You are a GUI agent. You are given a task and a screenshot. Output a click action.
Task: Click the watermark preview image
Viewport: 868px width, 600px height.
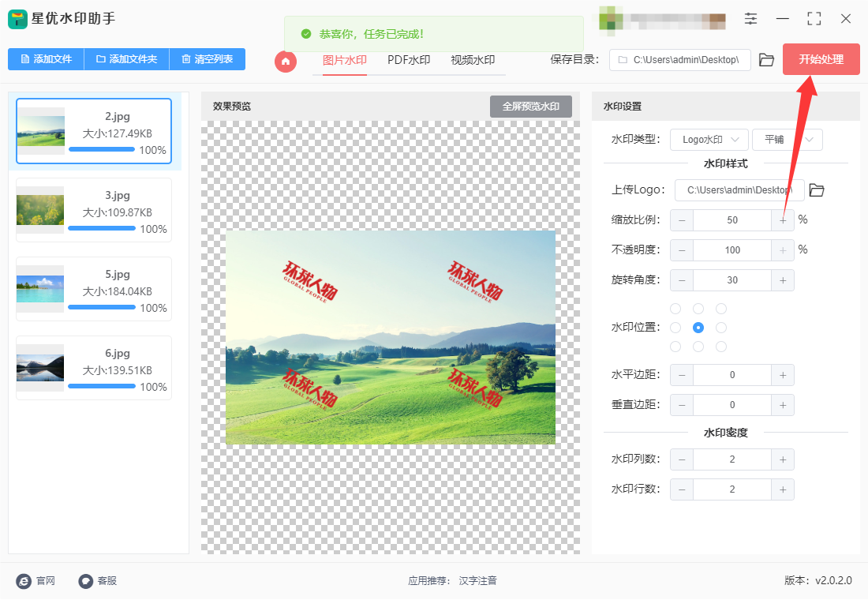click(x=391, y=337)
